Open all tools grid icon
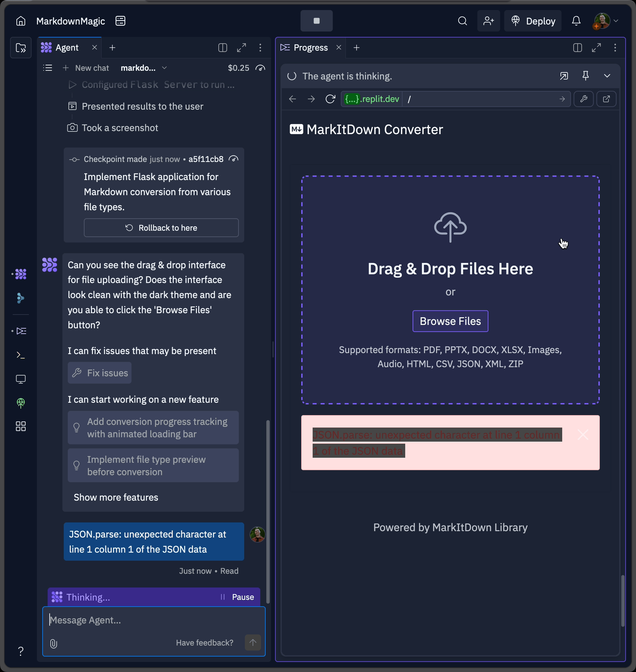636x672 pixels. tap(21, 426)
